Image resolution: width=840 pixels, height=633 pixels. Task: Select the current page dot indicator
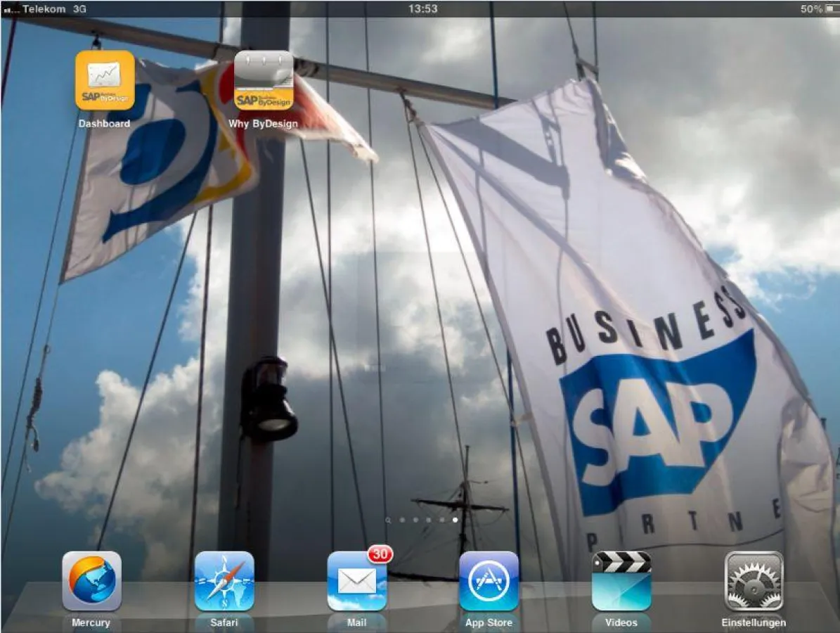tap(455, 520)
